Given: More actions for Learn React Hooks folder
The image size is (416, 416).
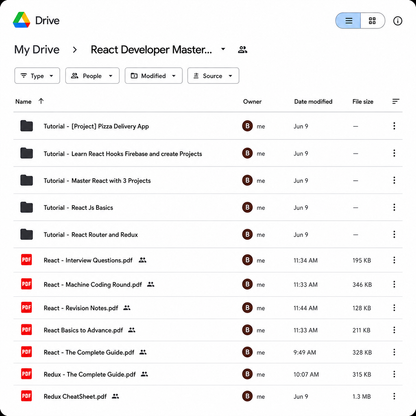Looking at the screenshot, I should pyautogui.click(x=394, y=153).
